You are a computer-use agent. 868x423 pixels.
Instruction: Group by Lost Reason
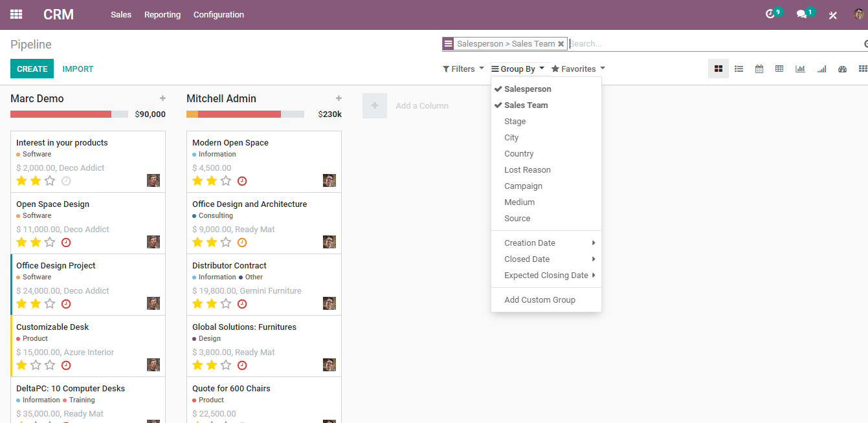546,170
